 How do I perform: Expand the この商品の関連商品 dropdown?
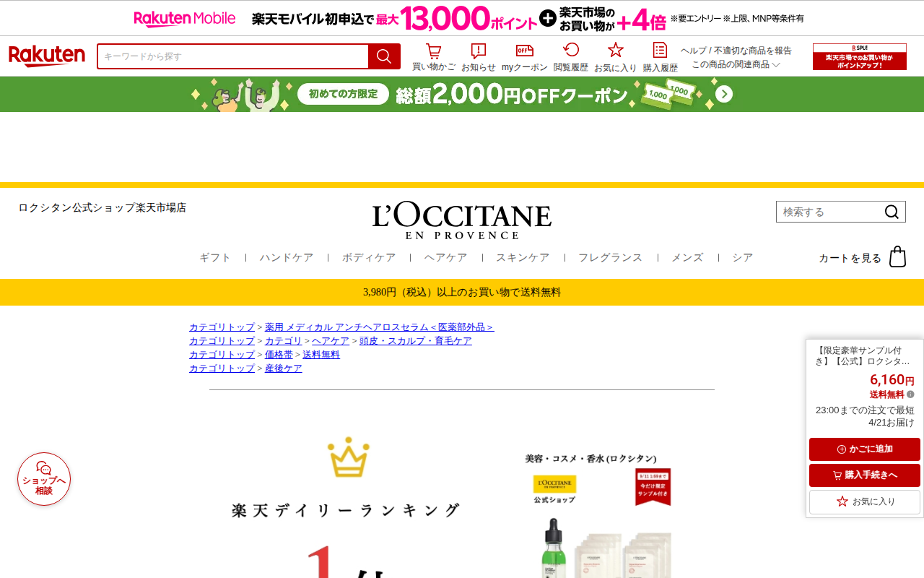click(x=736, y=64)
